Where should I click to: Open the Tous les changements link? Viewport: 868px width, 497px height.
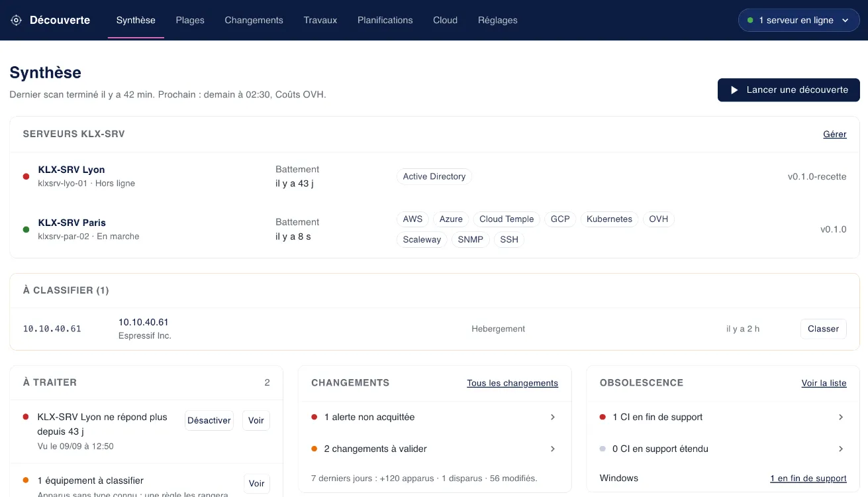pos(512,383)
